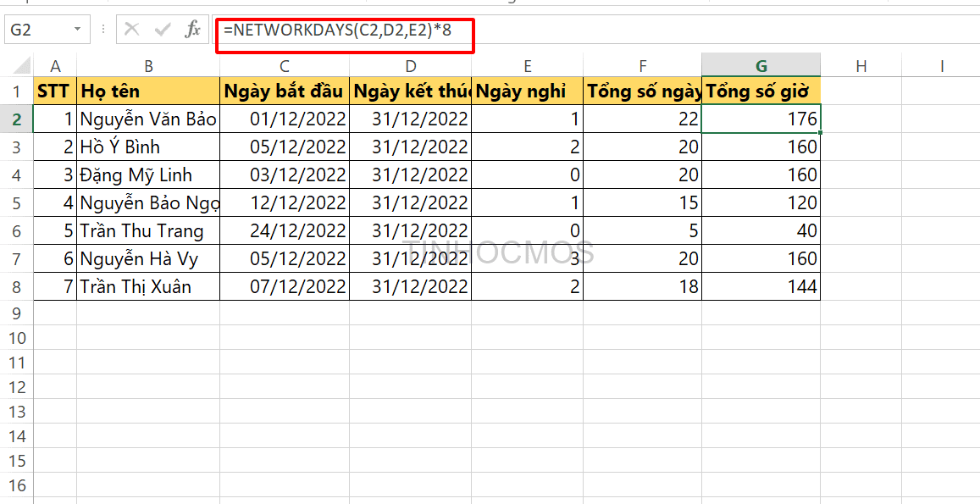Click the formula bar NETWORKDAYS formula text

[337, 30]
